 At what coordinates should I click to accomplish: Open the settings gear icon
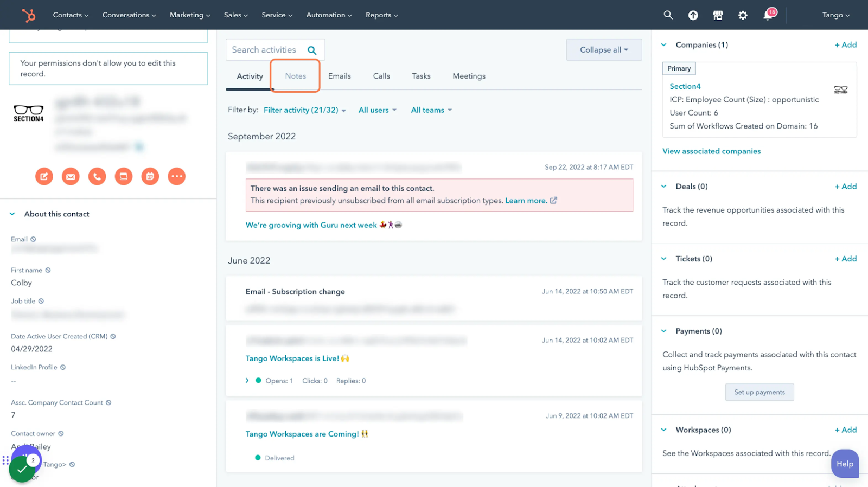743,15
